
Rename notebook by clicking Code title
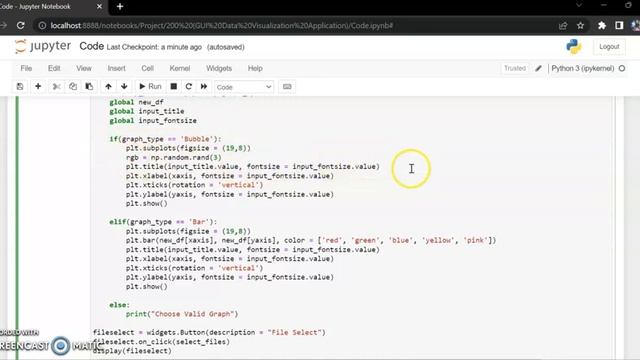91,46
